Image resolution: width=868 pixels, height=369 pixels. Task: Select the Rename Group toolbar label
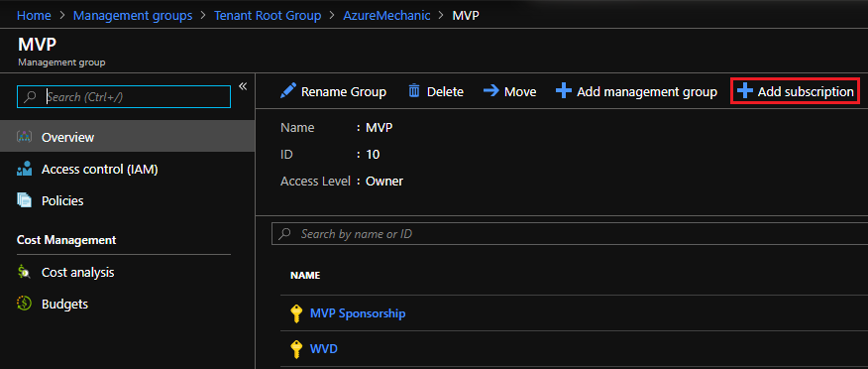343,92
